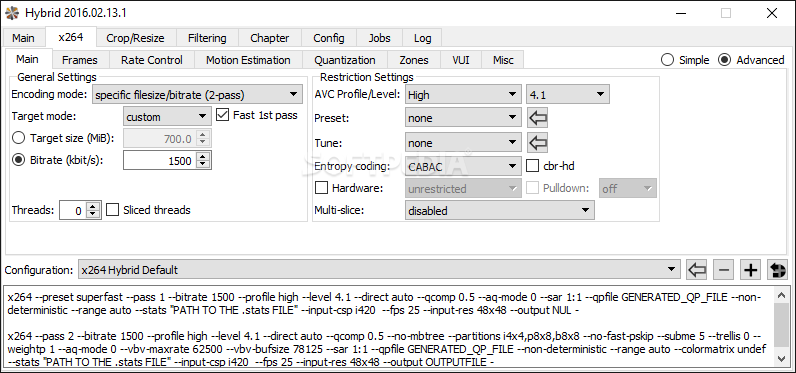Click inside the x264 command line text box
The width and height of the screenshot is (796, 373).
(389, 327)
